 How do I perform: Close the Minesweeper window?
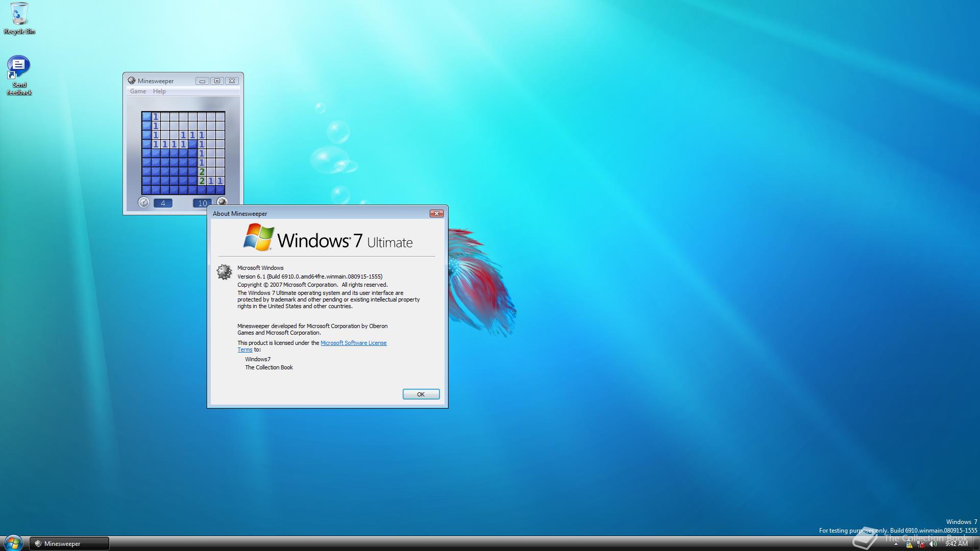[232, 81]
